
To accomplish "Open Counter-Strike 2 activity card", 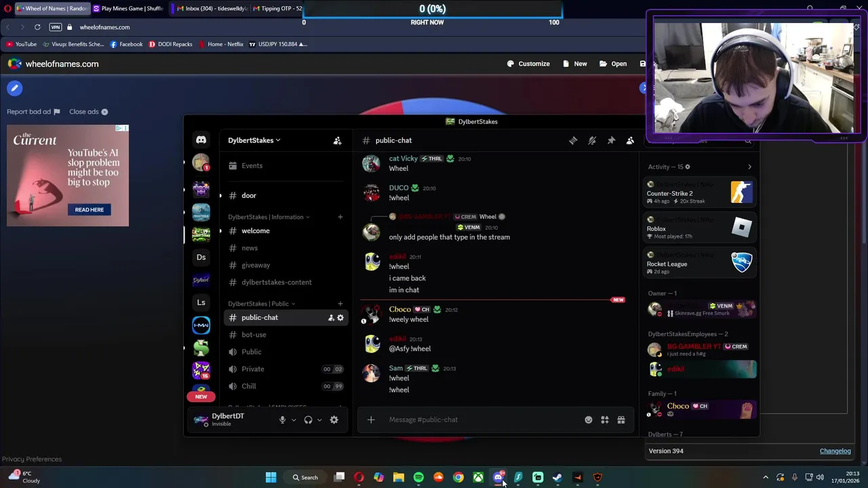I will tap(701, 193).
